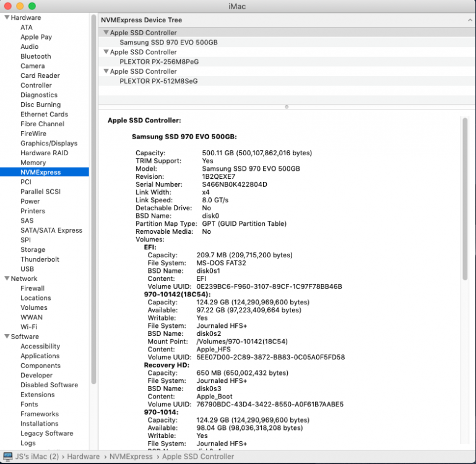Screen dimensions: 476x464
Task: Select Wi-Fi under Network
Action: point(29,327)
